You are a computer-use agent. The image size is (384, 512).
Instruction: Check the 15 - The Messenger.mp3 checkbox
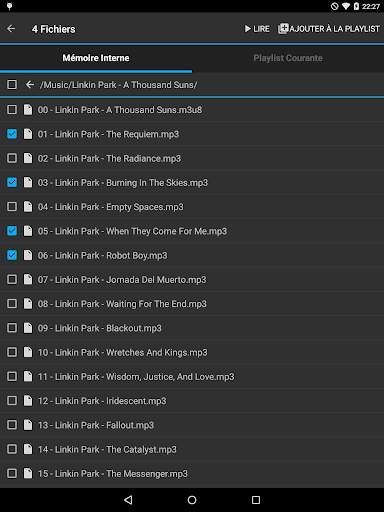[12, 474]
